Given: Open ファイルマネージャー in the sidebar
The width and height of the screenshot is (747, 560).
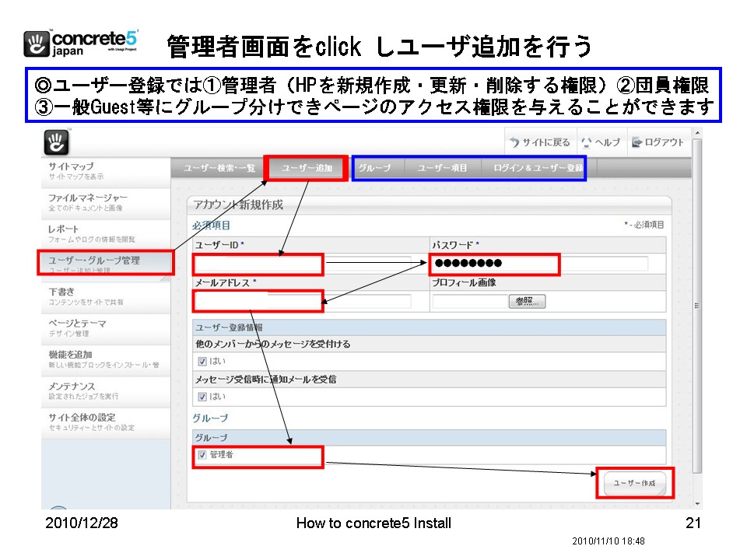Looking at the screenshot, I should point(106,203).
